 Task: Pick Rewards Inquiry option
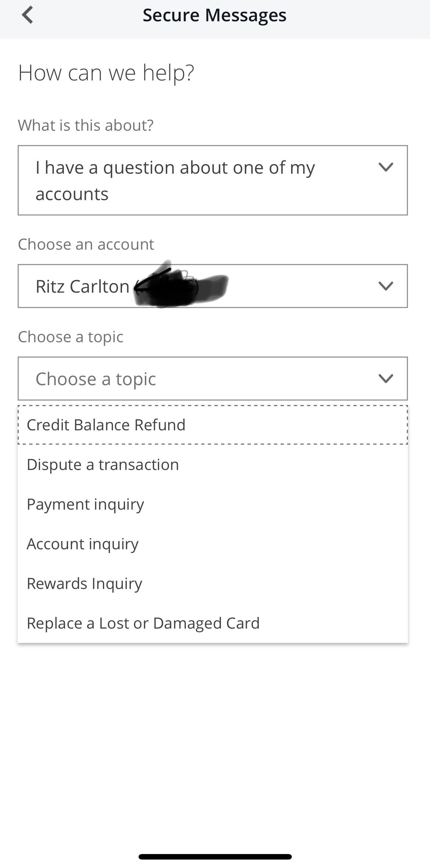coord(213,583)
